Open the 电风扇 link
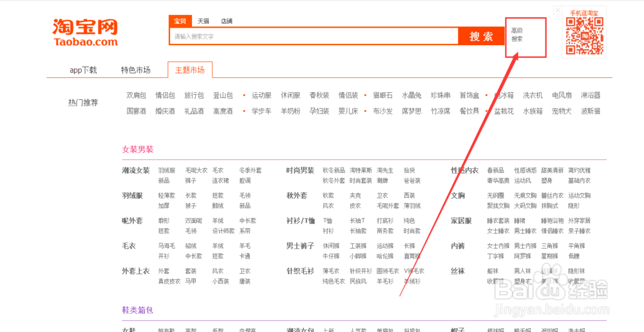Image resolution: width=644 pixels, height=332 pixels. (562, 95)
